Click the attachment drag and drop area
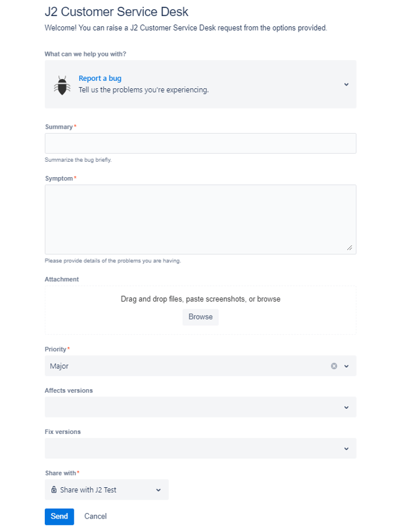Viewport: 411px width, 532px height. 201,310
